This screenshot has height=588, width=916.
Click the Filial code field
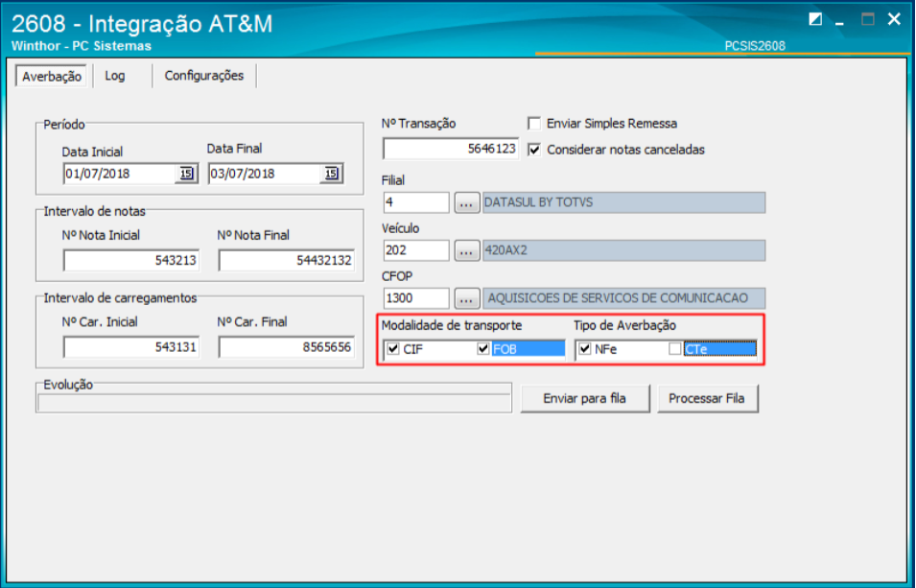416,202
